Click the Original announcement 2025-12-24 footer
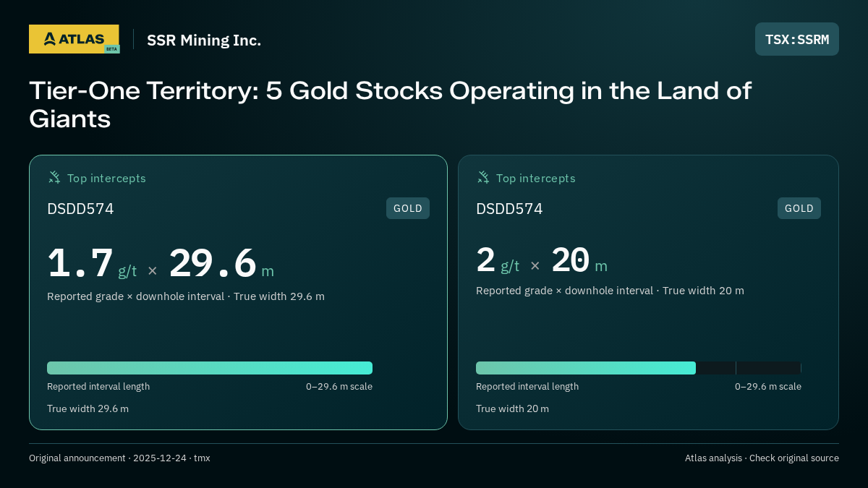The width and height of the screenshot is (868, 488). [x=119, y=458]
